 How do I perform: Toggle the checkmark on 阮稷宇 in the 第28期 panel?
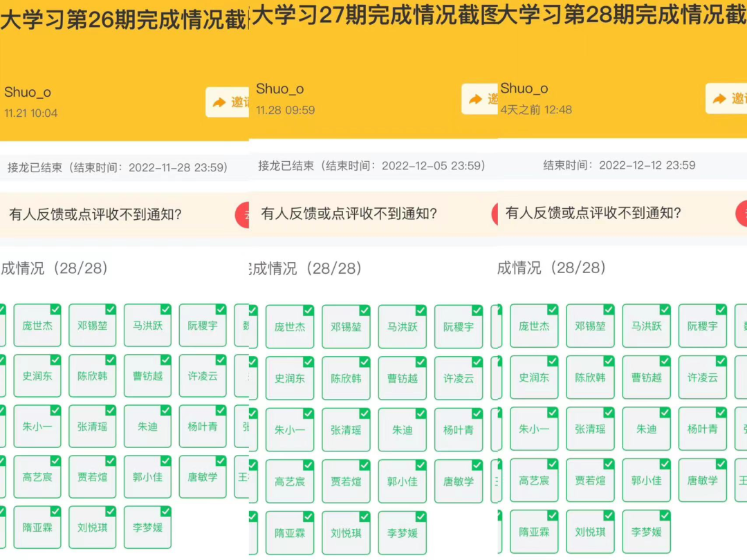coord(721,310)
